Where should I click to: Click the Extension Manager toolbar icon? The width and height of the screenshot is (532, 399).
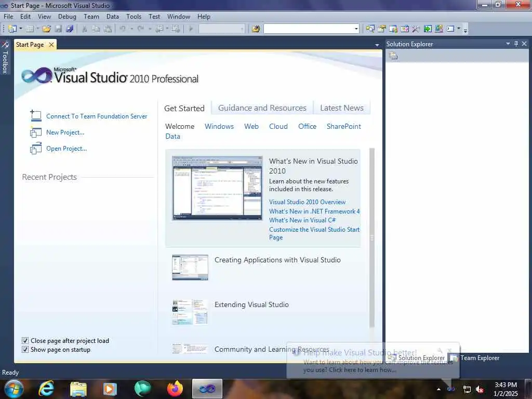click(x=438, y=29)
